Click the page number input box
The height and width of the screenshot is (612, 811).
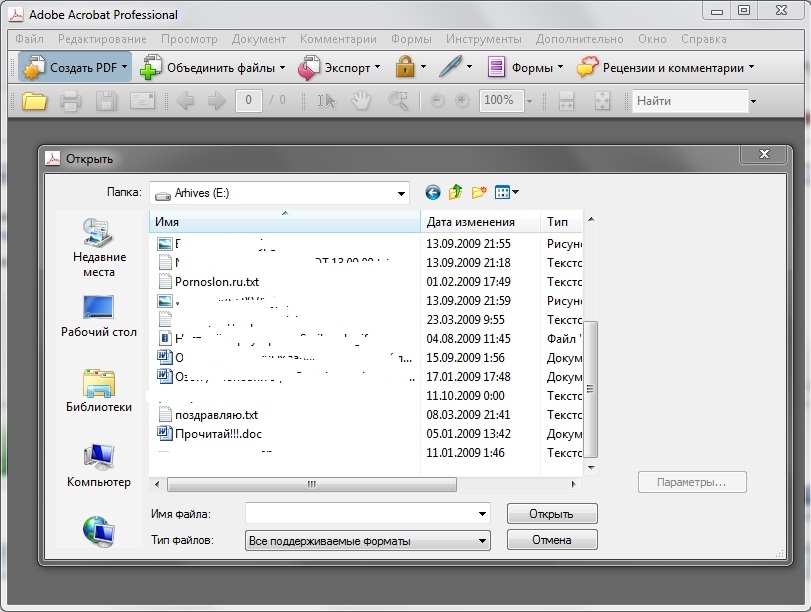click(249, 100)
